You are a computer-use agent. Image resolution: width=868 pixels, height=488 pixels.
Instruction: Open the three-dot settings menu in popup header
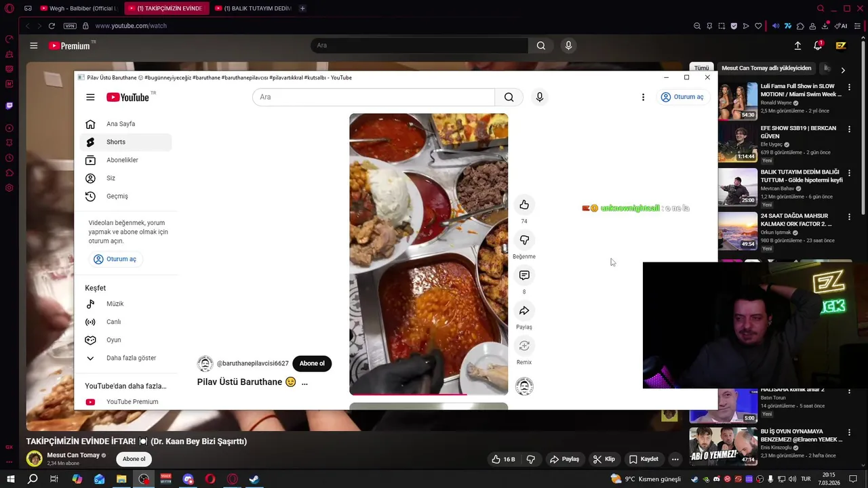coord(643,97)
